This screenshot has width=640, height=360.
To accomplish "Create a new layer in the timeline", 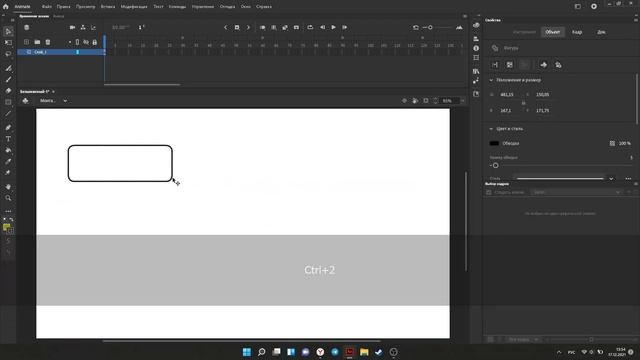I will point(27,42).
